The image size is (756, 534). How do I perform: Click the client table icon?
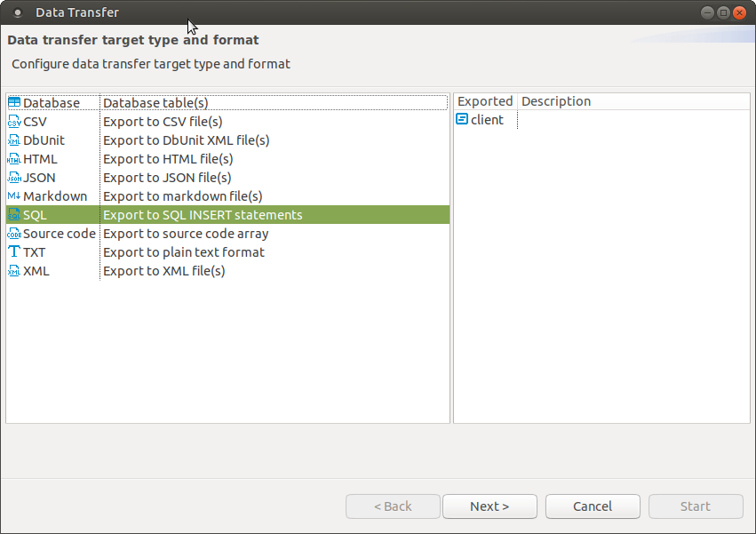point(462,119)
